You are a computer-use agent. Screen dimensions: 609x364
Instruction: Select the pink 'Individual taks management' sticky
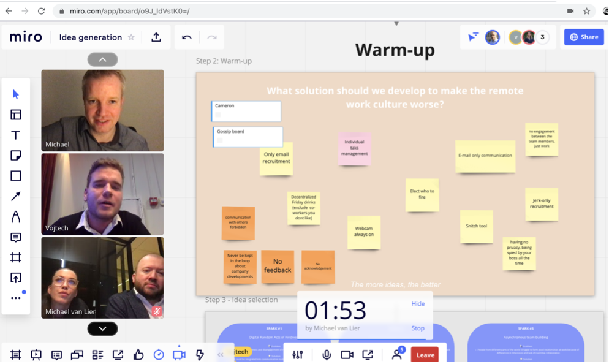point(354,148)
